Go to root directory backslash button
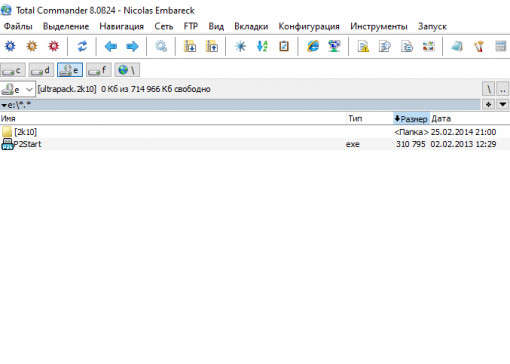 pyautogui.click(x=489, y=89)
